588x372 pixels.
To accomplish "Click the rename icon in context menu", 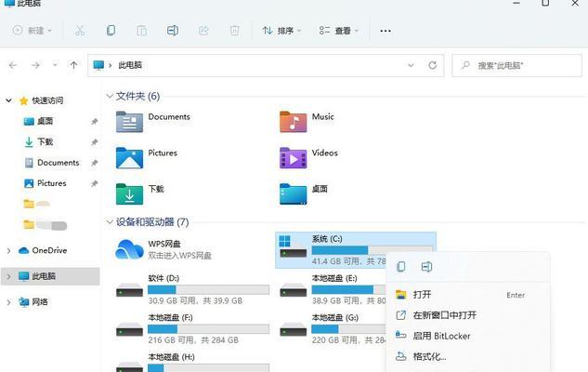I will coord(426,267).
